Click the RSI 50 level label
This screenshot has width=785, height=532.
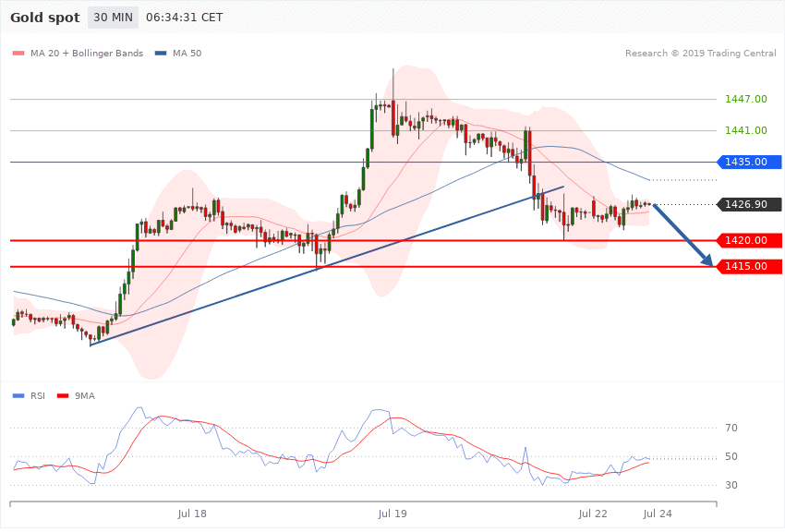(x=731, y=456)
